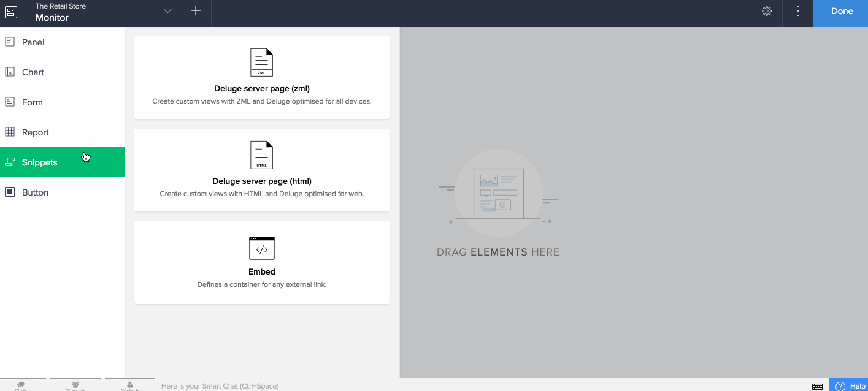Click the Done button
Viewport: 868px width, 391px height.
[842, 12]
